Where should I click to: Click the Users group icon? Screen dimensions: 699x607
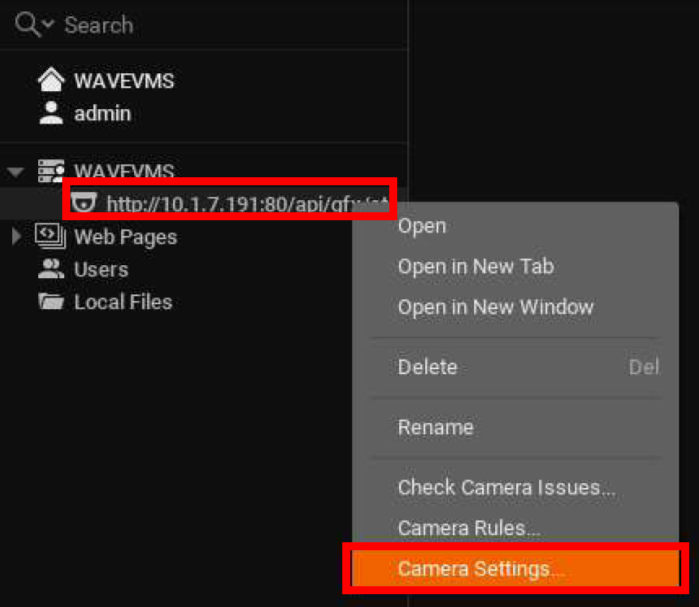coord(50,269)
